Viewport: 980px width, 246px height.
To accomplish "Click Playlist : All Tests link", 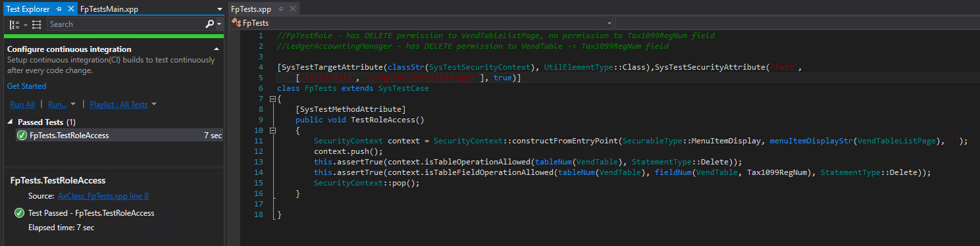I will coord(118,105).
